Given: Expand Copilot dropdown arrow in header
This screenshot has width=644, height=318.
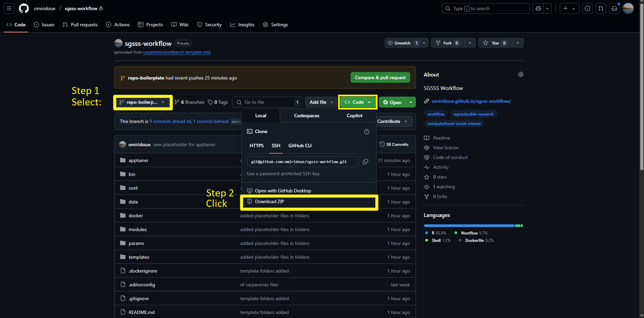Looking at the screenshot, I should 547,8.
